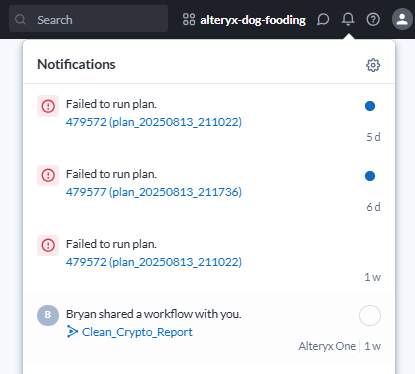Open the alteryx-dog-fooding workspace switcher
Screen dimensions: 415x374
pos(244,20)
